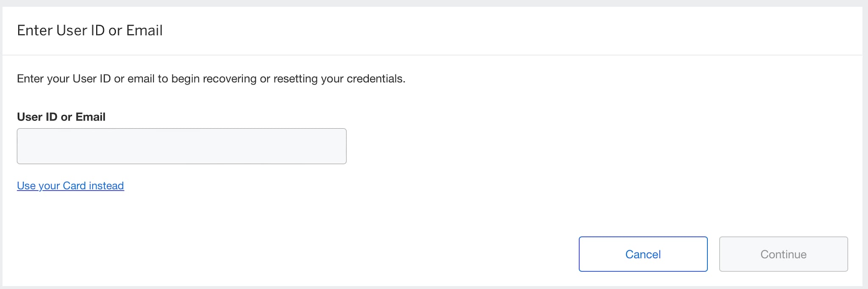Click the word 'Email' in the bold field label
The image size is (868, 289).
tap(90, 117)
